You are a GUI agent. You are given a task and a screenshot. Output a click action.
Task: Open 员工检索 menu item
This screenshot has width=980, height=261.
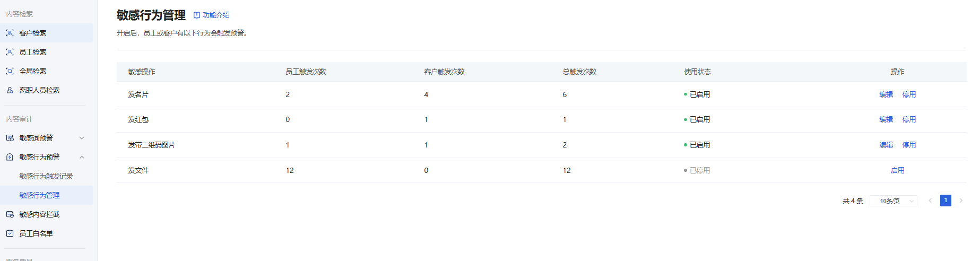click(47, 52)
